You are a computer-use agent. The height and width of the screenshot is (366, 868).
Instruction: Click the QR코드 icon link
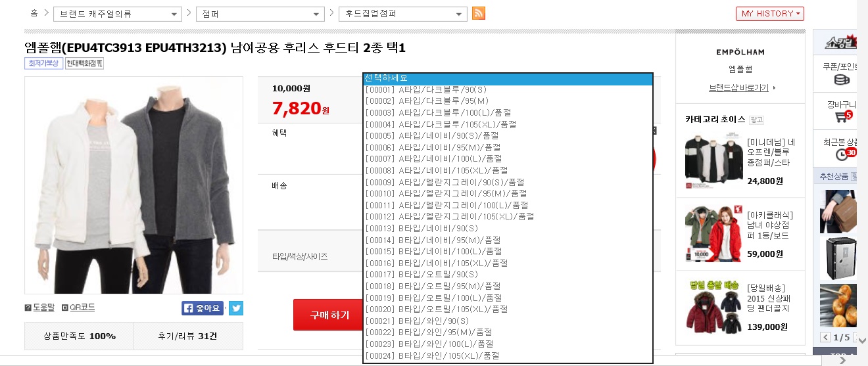pos(64,308)
